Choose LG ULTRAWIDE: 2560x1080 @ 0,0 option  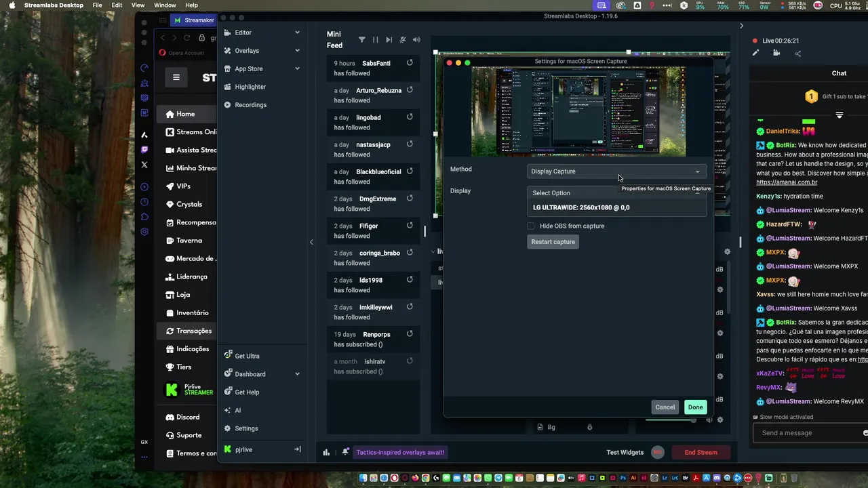(x=616, y=207)
